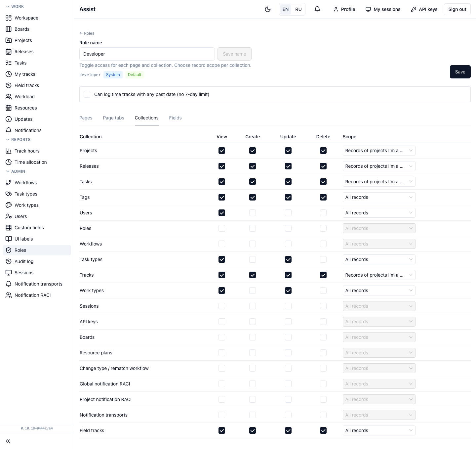Viewport: 476px width, 449px height.
Task: Check Users Create permission
Action: pyautogui.click(x=253, y=213)
